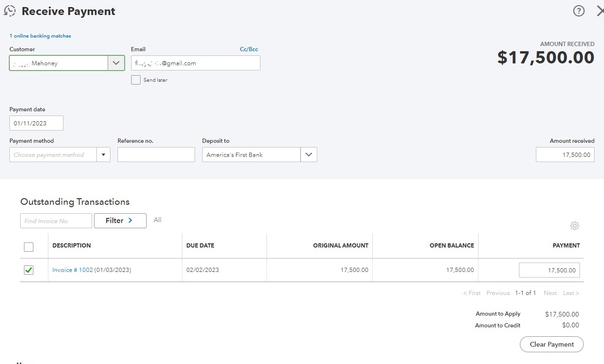
Task: Click the Amount received input field
Action: (x=565, y=155)
